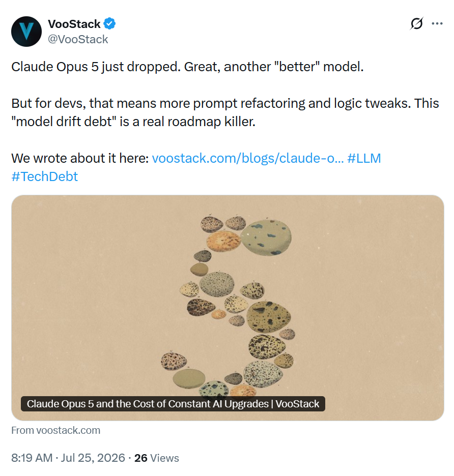Open the VooStack profile avatar
454x476 pixels.
(x=26, y=32)
